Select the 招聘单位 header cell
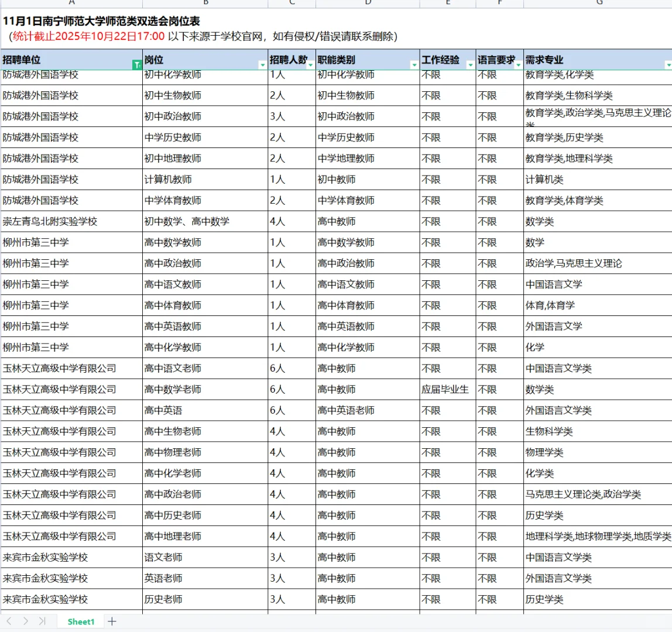 pos(71,60)
